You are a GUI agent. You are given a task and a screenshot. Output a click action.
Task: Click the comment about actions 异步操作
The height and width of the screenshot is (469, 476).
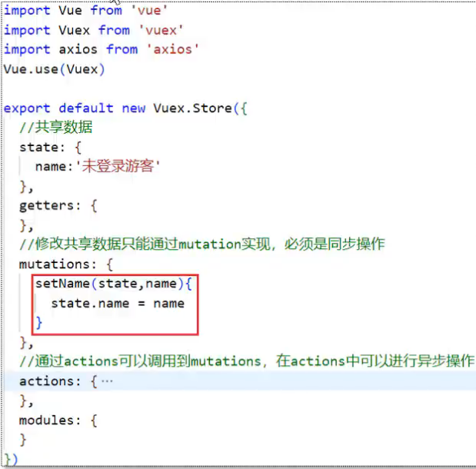[246, 361]
